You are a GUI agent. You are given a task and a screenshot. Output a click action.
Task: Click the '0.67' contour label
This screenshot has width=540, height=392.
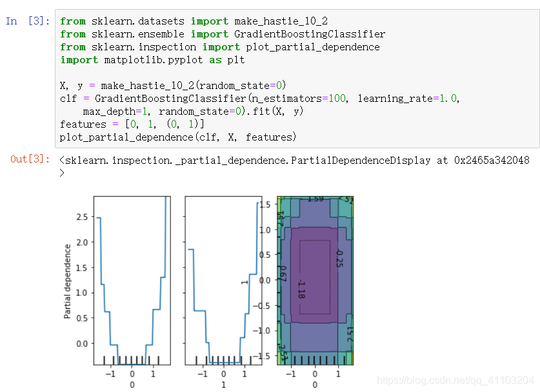(x=283, y=273)
